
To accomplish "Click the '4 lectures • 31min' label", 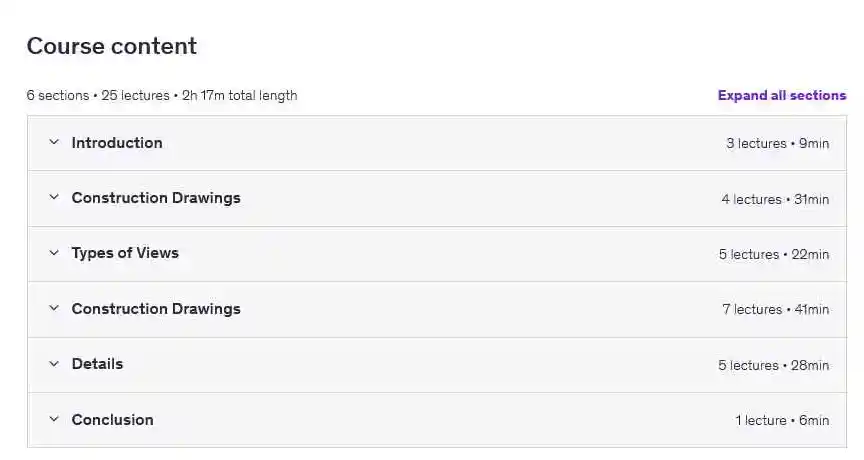I will pos(775,200).
